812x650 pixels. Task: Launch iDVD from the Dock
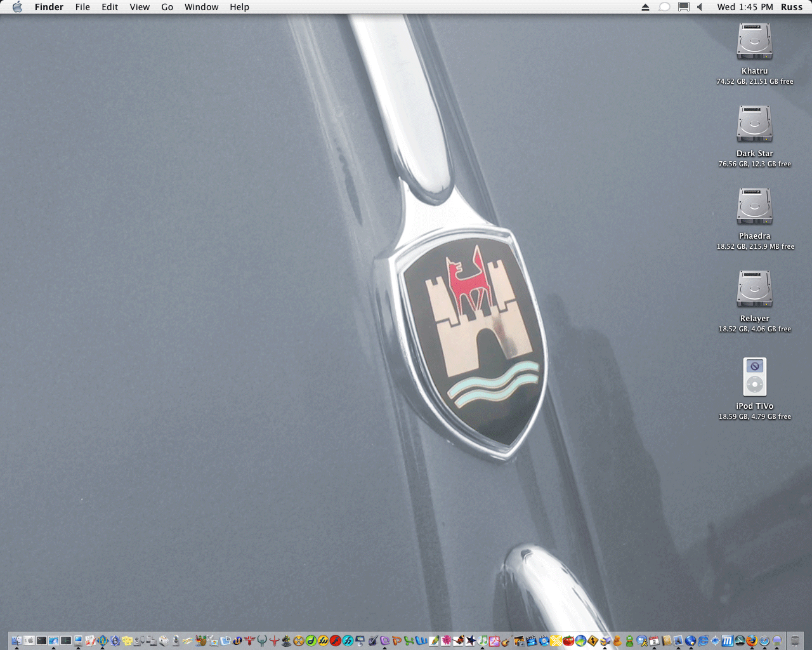[x=543, y=640]
